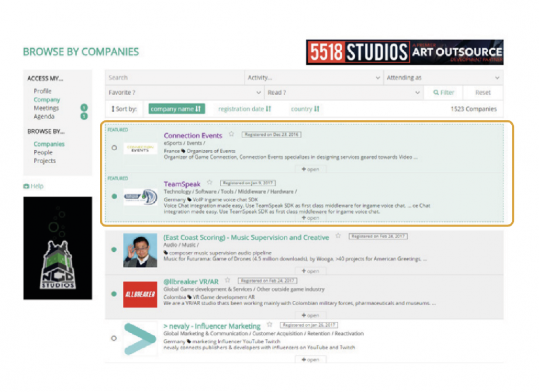Toggle the Connection Events status circle
This screenshot has height=392, width=539.
(114, 148)
